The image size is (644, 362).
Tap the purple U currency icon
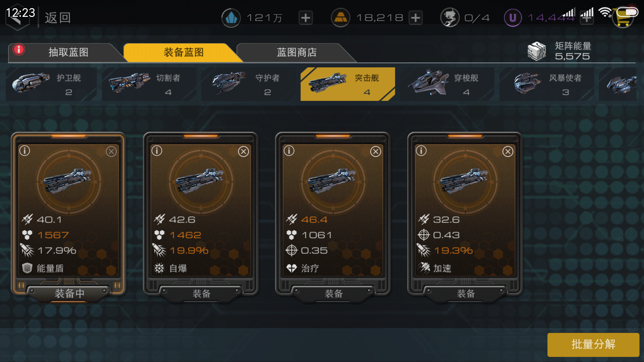513,17
